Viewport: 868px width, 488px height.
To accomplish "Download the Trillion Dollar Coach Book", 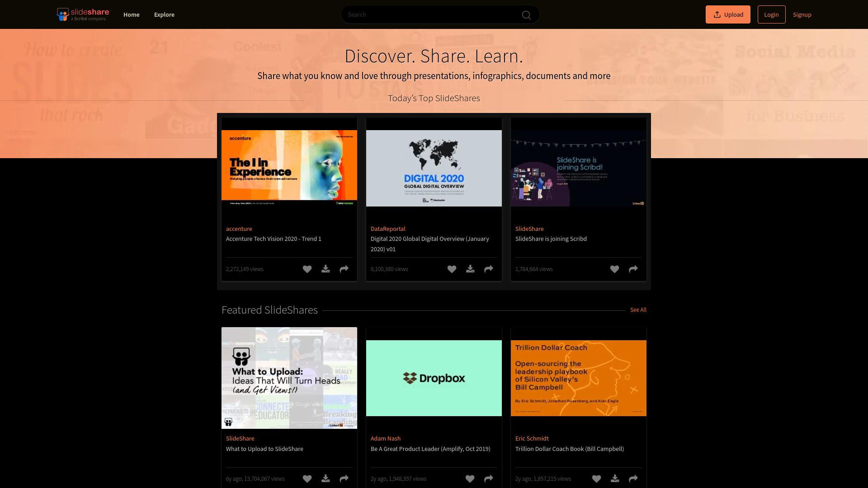I will tap(615, 479).
